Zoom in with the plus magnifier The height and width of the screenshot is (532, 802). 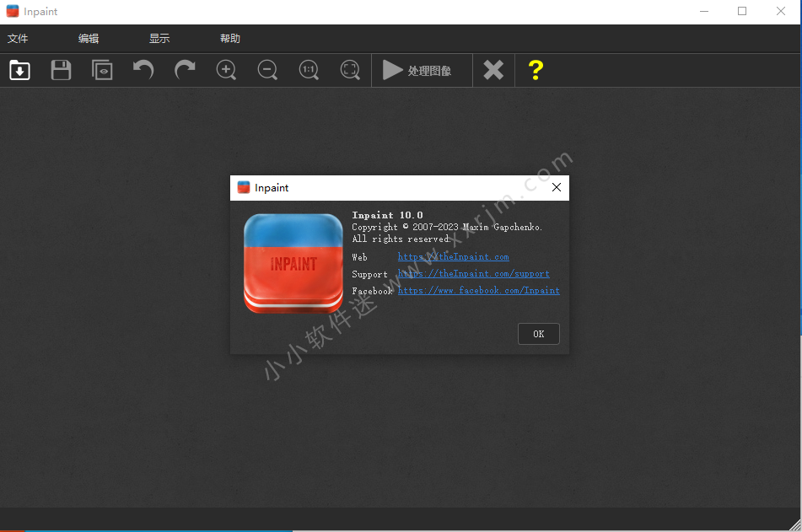tap(226, 70)
